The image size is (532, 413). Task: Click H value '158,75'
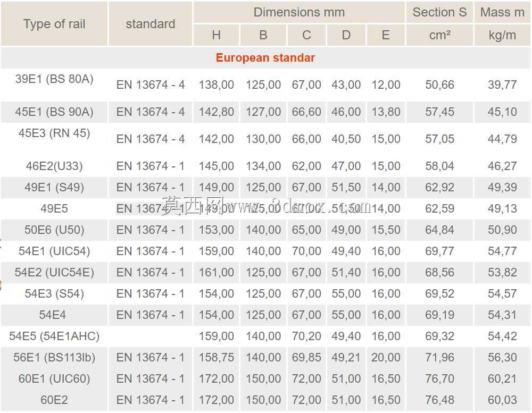click(216, 357)
